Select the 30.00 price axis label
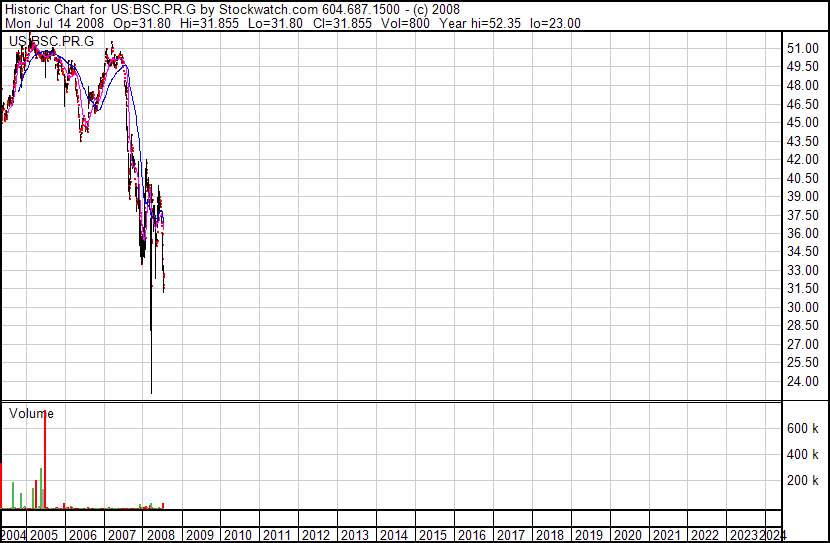The height and width of the screenshot is (543, 830). tap(803, 307)
